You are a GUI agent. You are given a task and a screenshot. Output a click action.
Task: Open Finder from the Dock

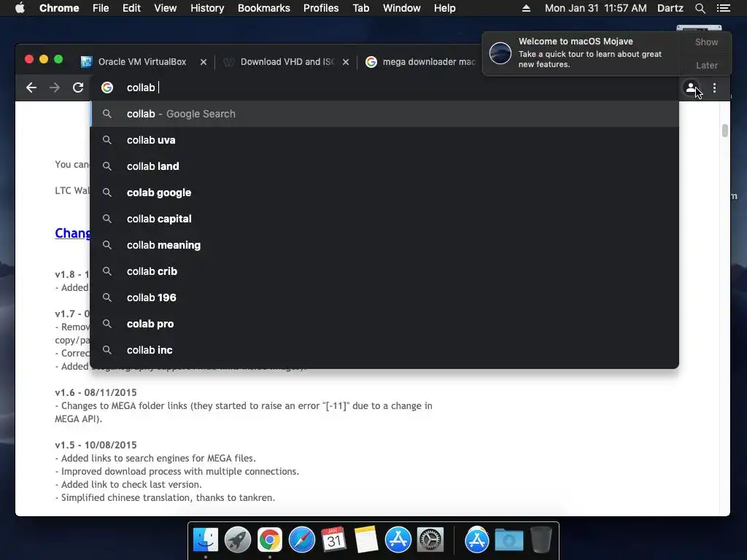point(206,540)
